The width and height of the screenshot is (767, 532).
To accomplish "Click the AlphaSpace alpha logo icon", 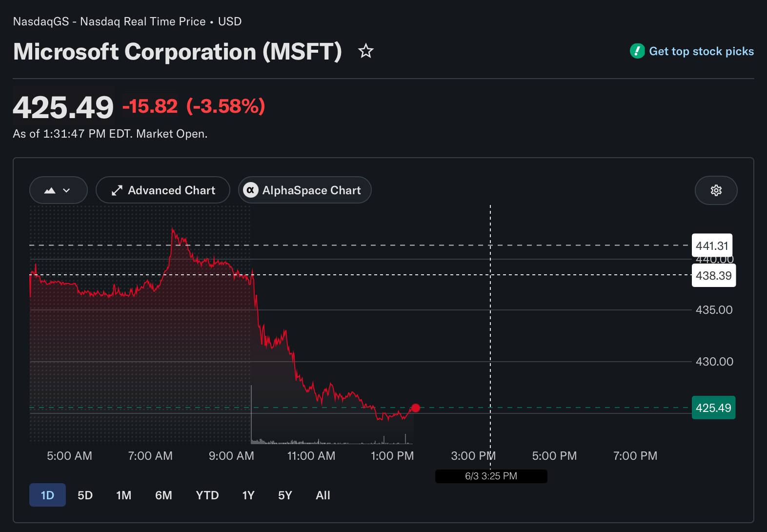I will pyautogui.click(x=250, y=190).
